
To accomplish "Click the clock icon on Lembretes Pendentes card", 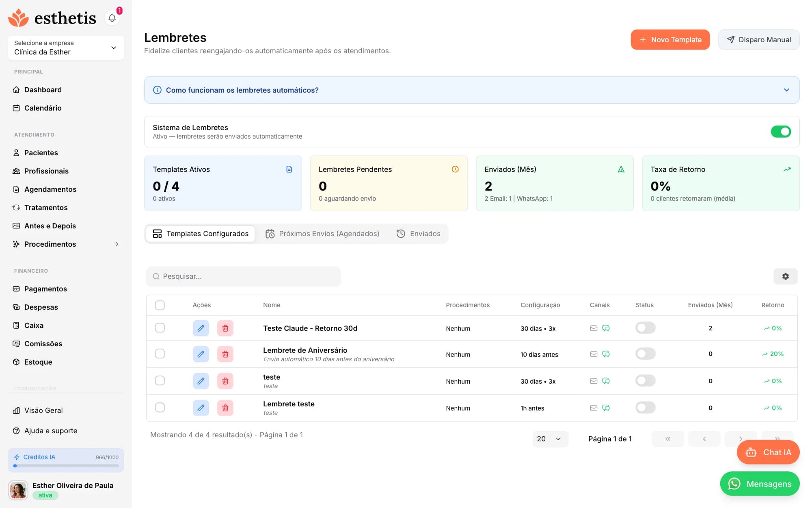I will tap(455, 169).
